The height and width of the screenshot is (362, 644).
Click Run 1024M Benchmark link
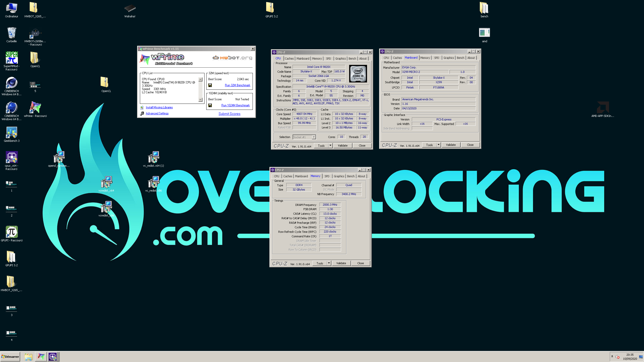235,105
